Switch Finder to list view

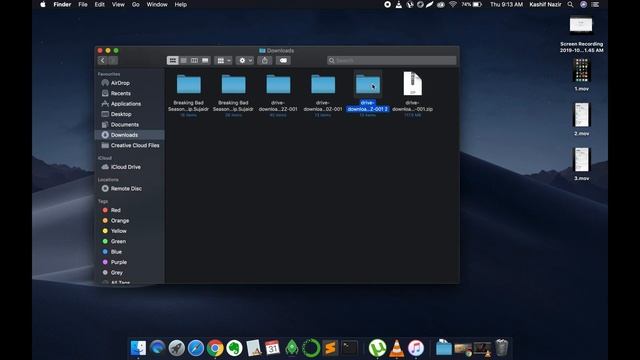pyautogui.click(x=184, y=60)
